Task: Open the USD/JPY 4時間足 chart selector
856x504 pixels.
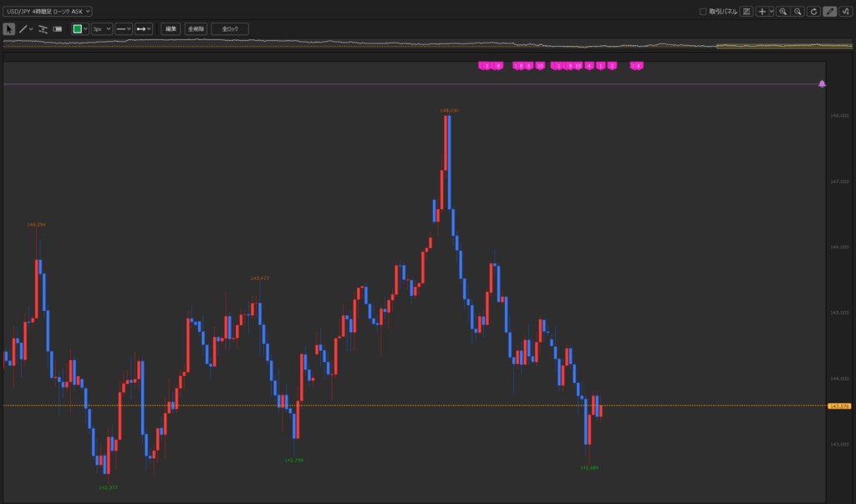Action: point(48,12)
